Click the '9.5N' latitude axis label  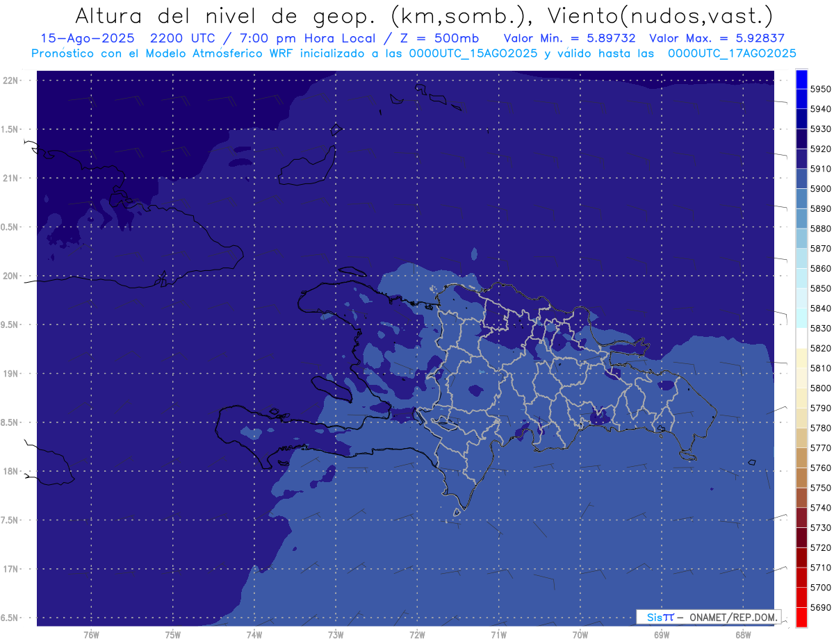10,325
